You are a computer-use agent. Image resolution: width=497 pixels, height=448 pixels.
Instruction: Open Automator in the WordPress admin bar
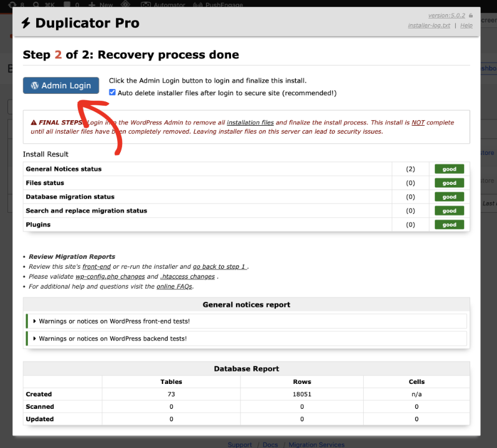[x=163, y=4]
